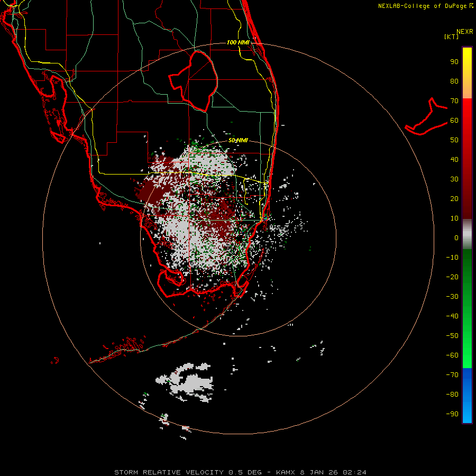Image resolution: width=476 pixels, height=476 pixels.
Task: Click the 70 value on the velocity scale
Action: [454, 101]
